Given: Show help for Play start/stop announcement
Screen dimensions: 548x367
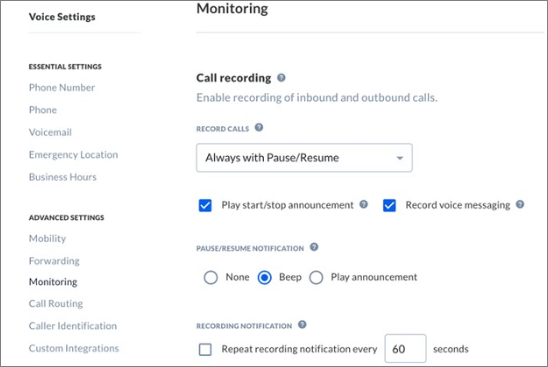Looking at the screenshot, I should 364,204.
